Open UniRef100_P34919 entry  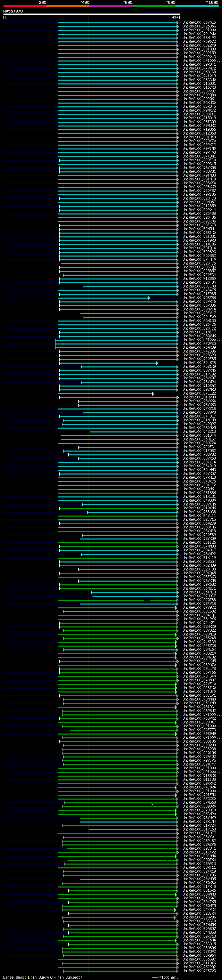click(199, 465)
